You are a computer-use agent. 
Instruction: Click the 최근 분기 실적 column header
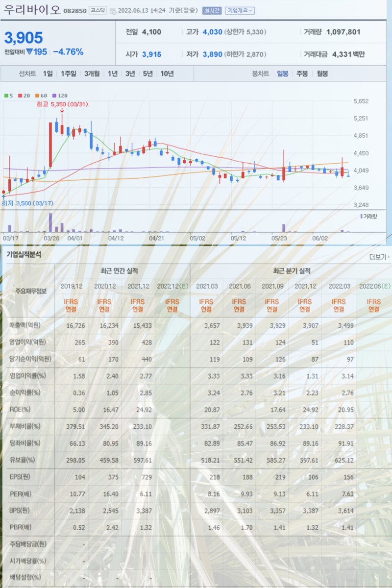tap(292, 270)
